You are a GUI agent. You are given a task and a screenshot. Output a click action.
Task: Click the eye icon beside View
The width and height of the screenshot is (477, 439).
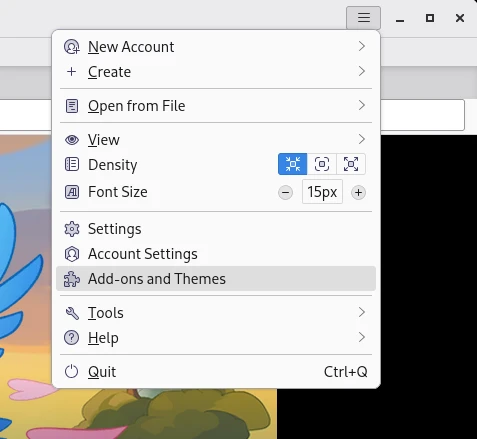[x=72, y=140]
